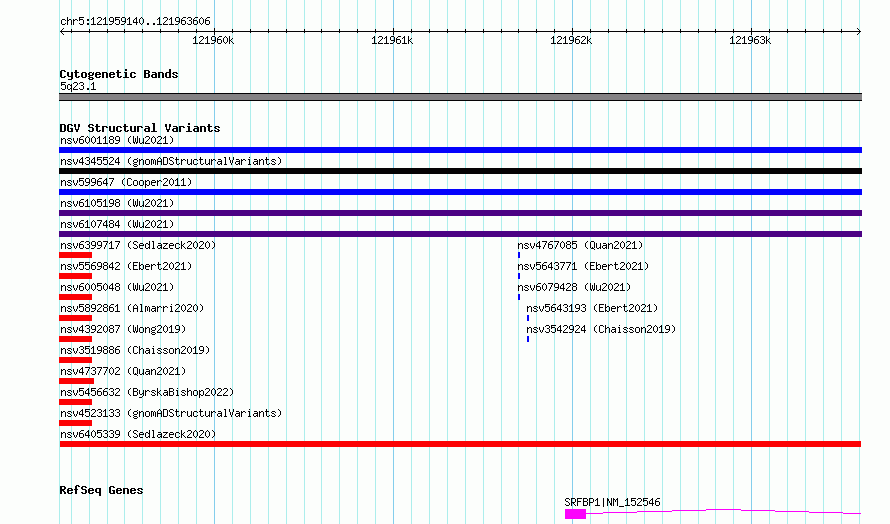890x524 pixels.
Task: Click the purple bar of nsv6105198
Action: click(460, 213)
